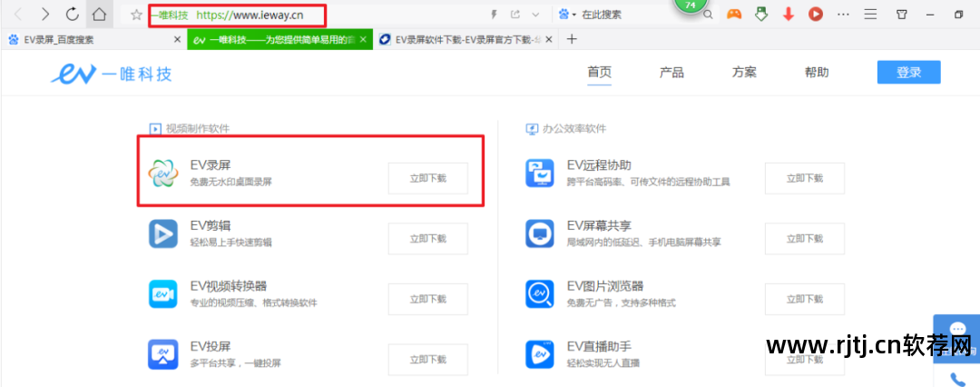Open a new tab with the plus button
The image size is (980, 387).
click(572, 39)
